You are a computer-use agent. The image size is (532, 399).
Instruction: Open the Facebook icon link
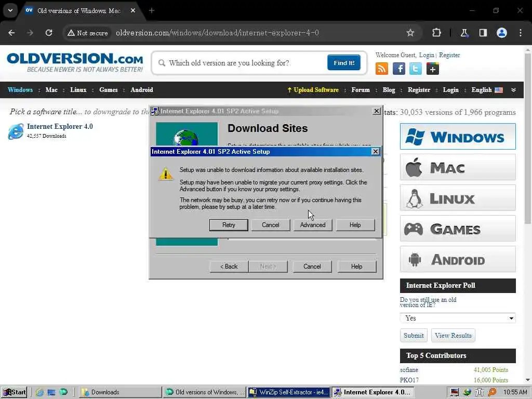coord(398,69)
